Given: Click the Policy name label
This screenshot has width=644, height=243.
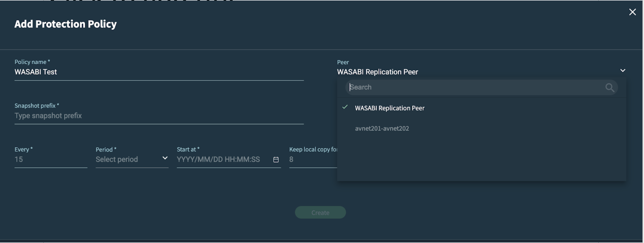Looking at the screenshot, I should (x=32, y=62).
